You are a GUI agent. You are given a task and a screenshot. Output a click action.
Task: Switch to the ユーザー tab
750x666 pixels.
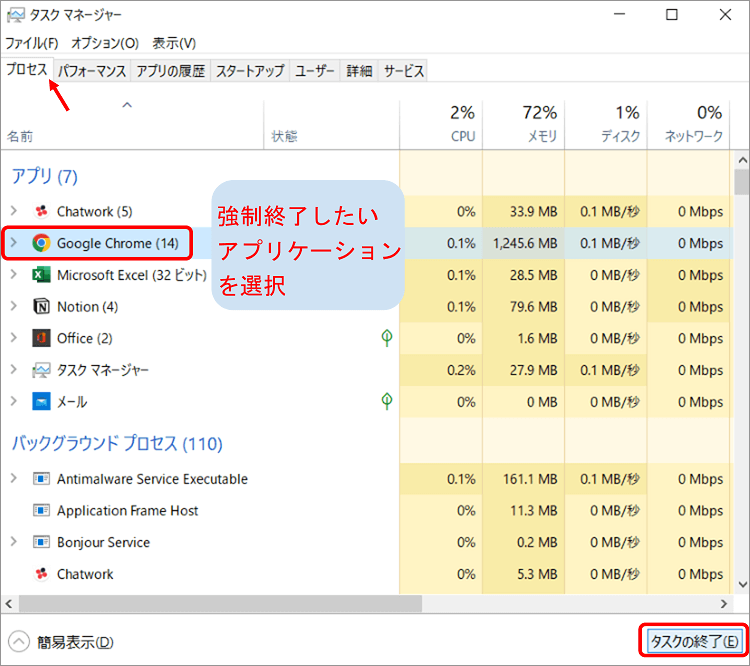[x=314, y=71]
